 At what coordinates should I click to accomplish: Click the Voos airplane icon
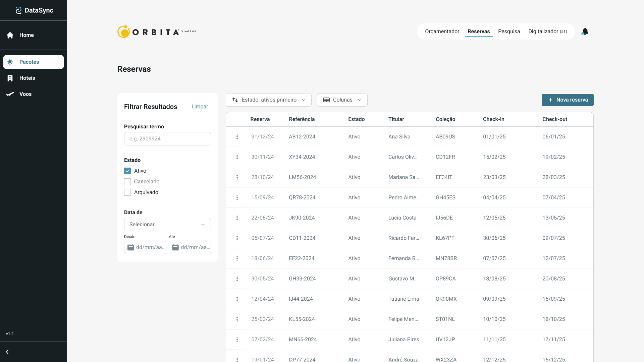pos(10,94)
